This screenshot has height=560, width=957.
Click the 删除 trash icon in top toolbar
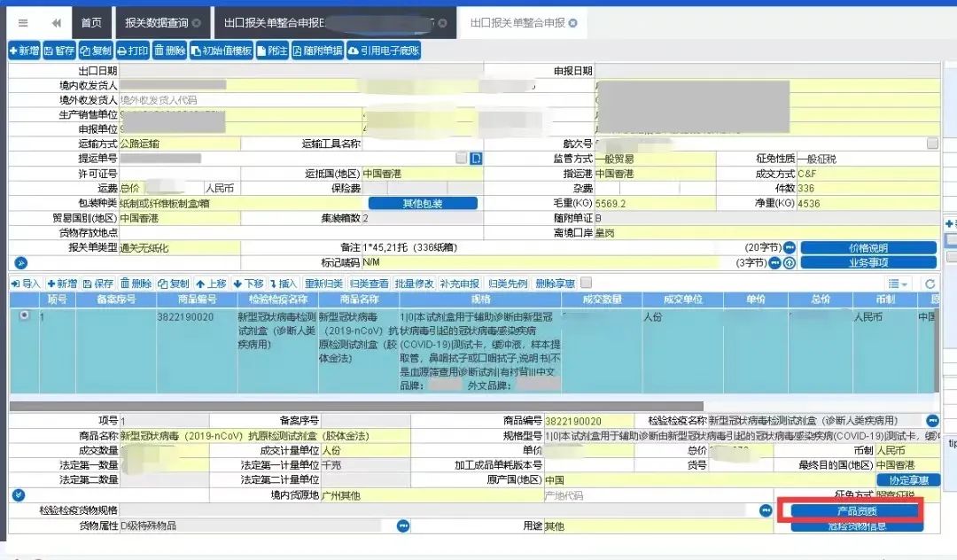pyautogui.click(x=169, y=51)
